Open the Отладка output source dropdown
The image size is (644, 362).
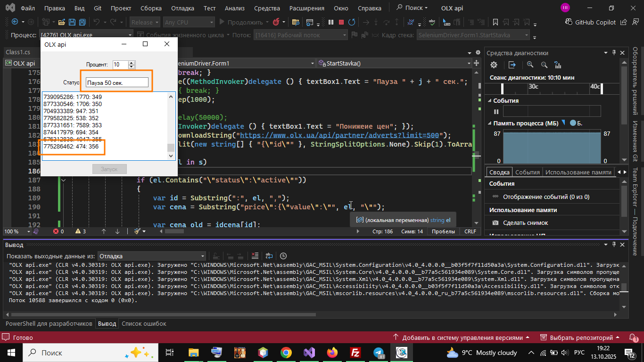tap(152, 256)
